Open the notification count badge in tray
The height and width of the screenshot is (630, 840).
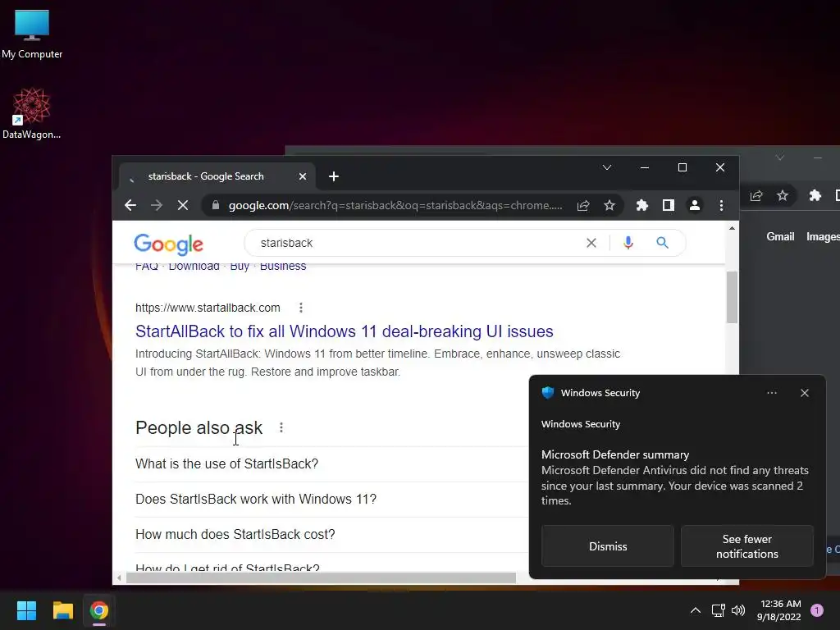817,610
